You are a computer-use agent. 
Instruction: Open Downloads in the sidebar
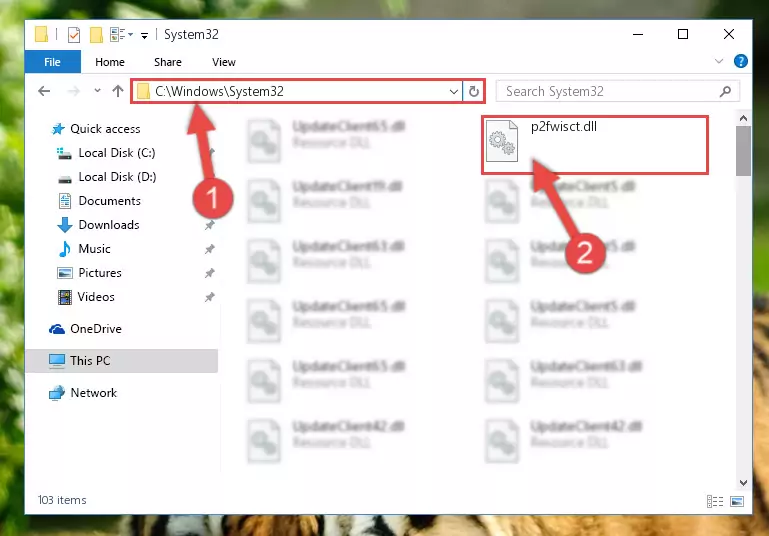pyautogui.click(x=99, y=225)
